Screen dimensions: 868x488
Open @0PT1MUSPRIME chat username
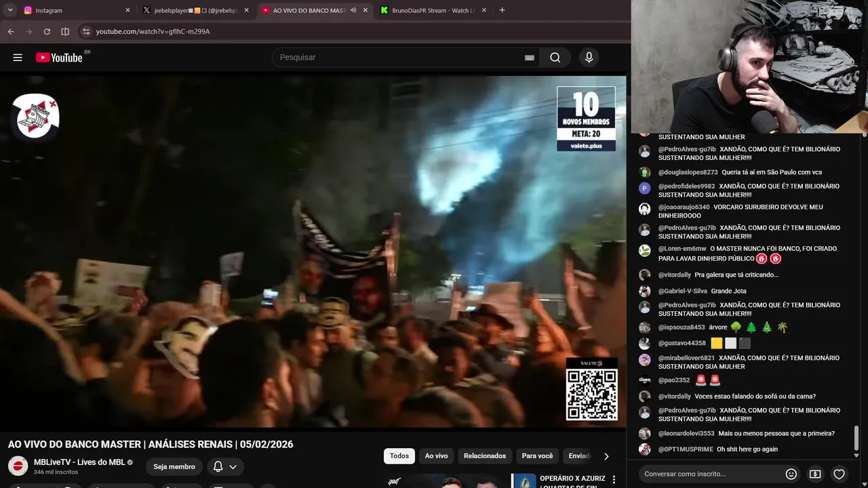point(686,449)
